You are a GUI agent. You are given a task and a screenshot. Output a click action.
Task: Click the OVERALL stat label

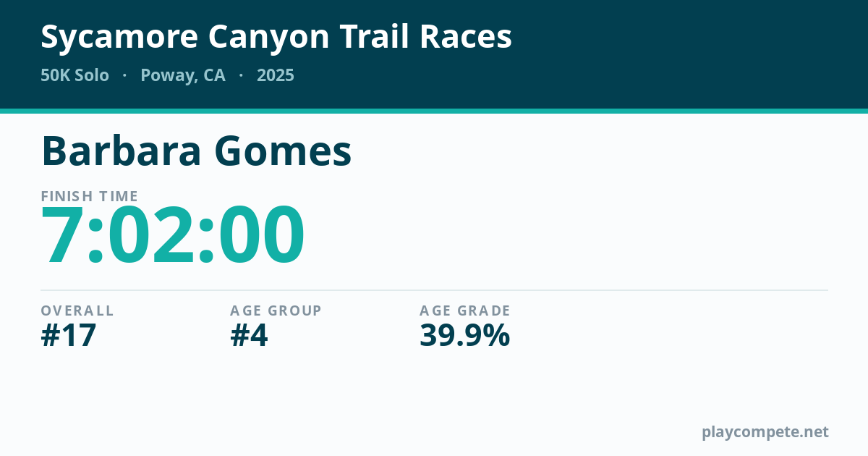click(77, 311)
